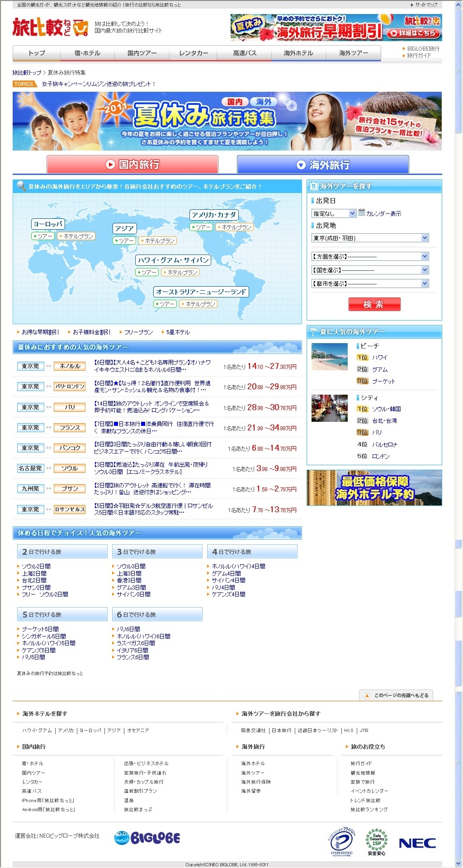This screenshot has width=463, height=868.
Task: Click the page vertical scrollbar
Action: (x=458, y=434)
